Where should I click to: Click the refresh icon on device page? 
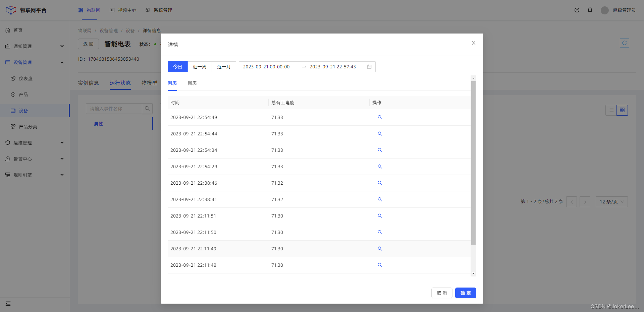[x=624, y=43]
